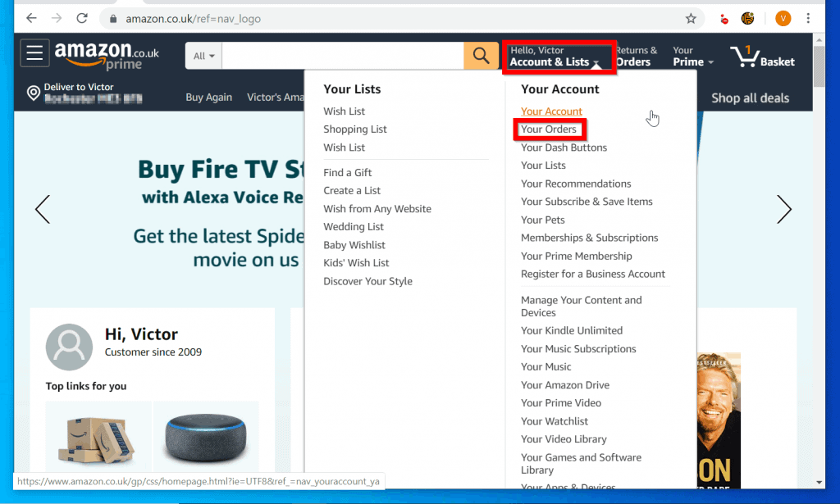This screenshot has width=840, height=504.
Task: Click the Hi Victor profile avatar
Action: pyautogui.click(x=69, y=347)
